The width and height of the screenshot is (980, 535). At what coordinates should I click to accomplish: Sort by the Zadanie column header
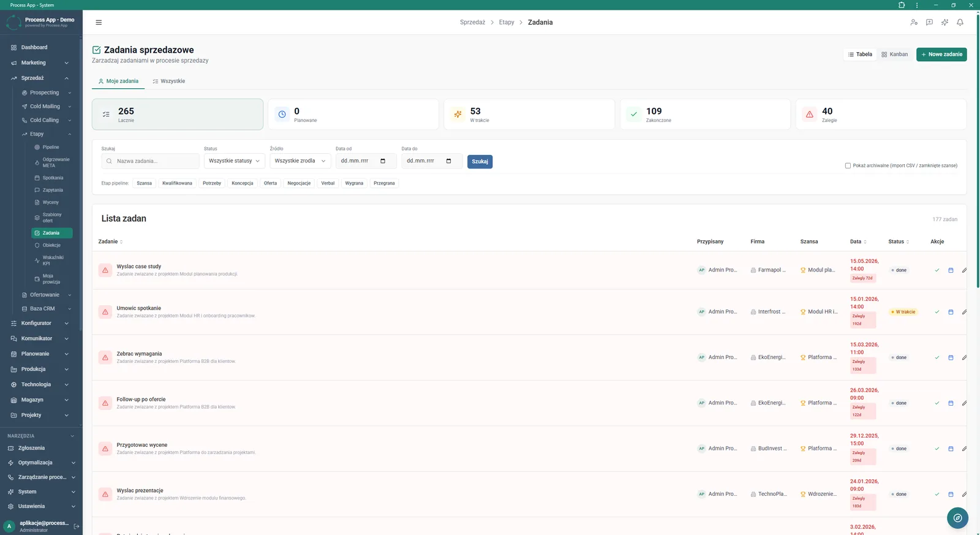[110, 241]
